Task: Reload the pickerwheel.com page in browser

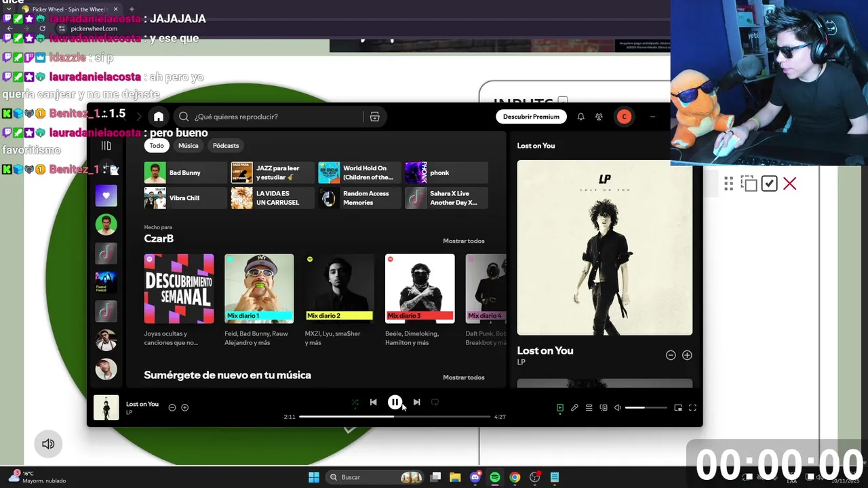Action: (42, 28)
